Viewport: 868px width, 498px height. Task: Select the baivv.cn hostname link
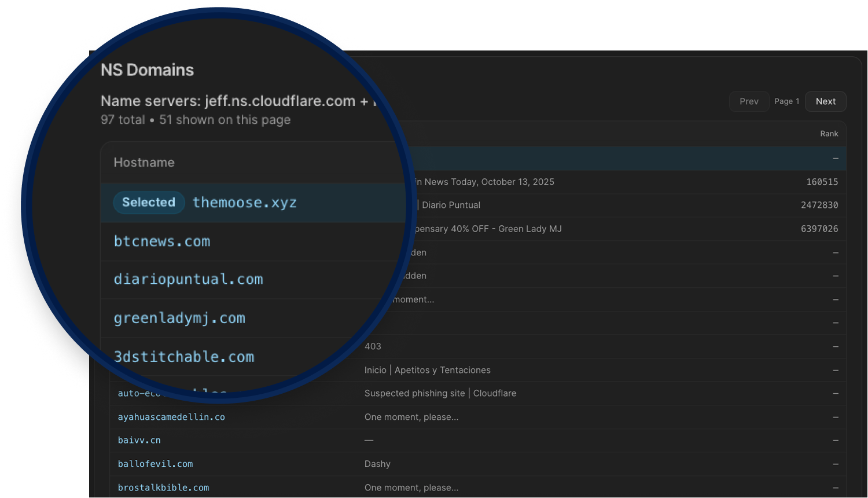(x=139, y=440)
